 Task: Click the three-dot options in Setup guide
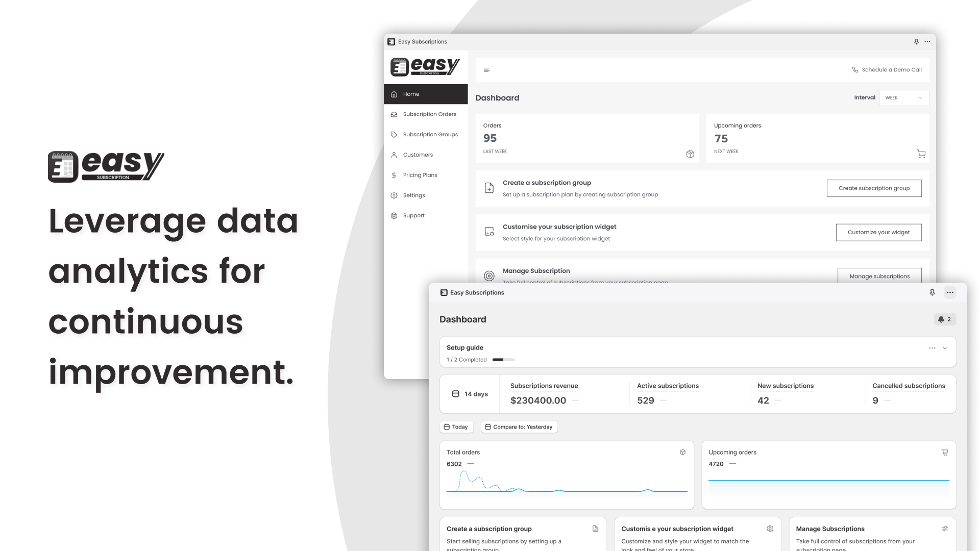point(932,348)
